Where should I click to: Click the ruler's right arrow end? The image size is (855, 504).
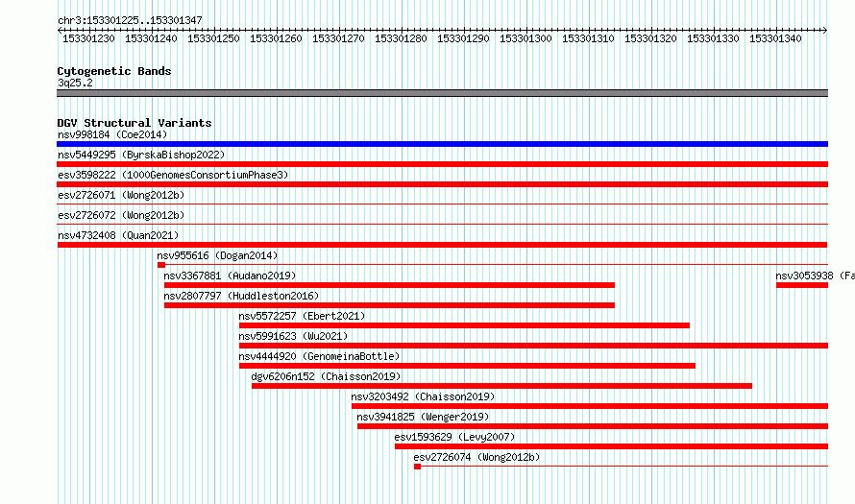(825, 31)
